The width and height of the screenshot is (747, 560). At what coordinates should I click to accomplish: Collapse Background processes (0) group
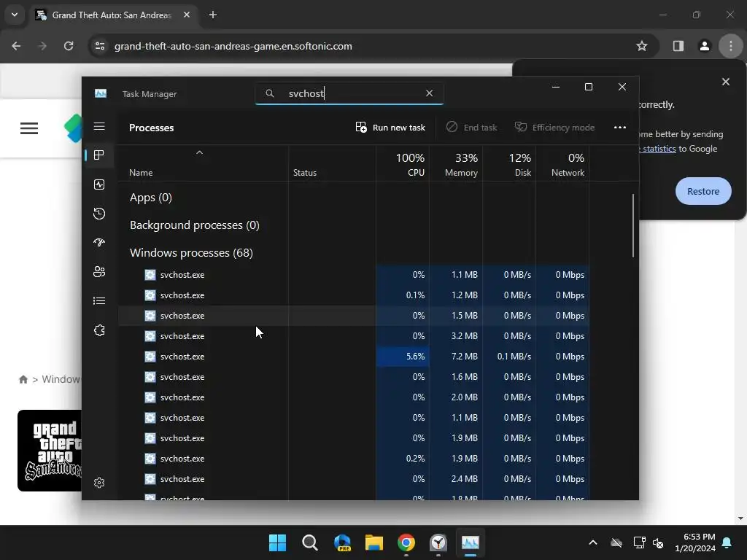(194, 225)
